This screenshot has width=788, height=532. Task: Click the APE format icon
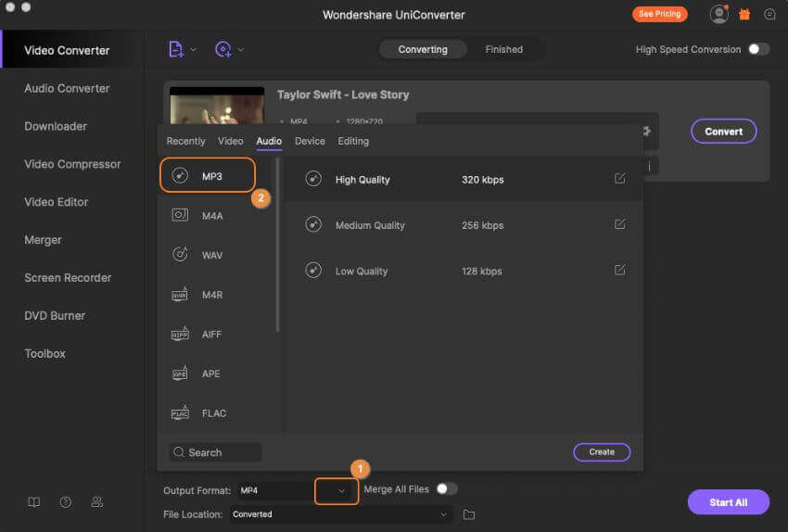[x=180, y=373]
